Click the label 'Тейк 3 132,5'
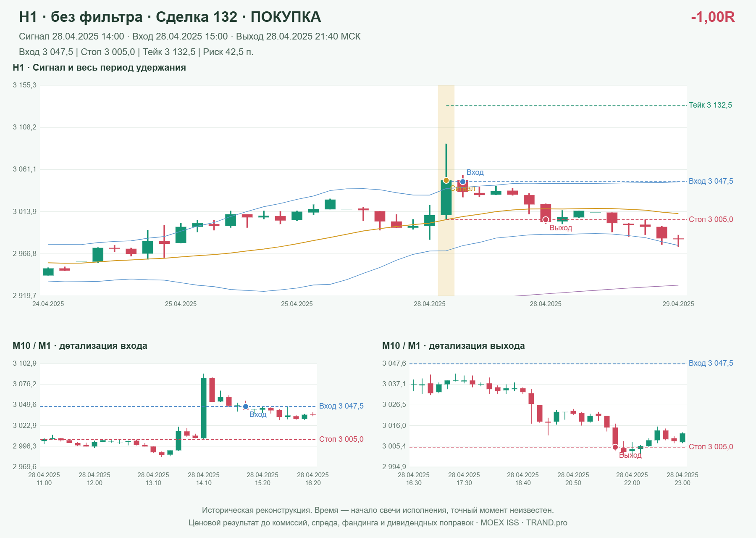This screenshot has width=756, height=538. click(x=710, y=105)
